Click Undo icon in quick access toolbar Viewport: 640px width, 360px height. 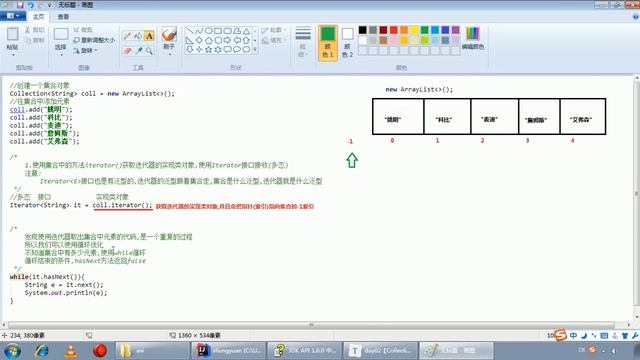pyautogui.click(x=31, y=5)
